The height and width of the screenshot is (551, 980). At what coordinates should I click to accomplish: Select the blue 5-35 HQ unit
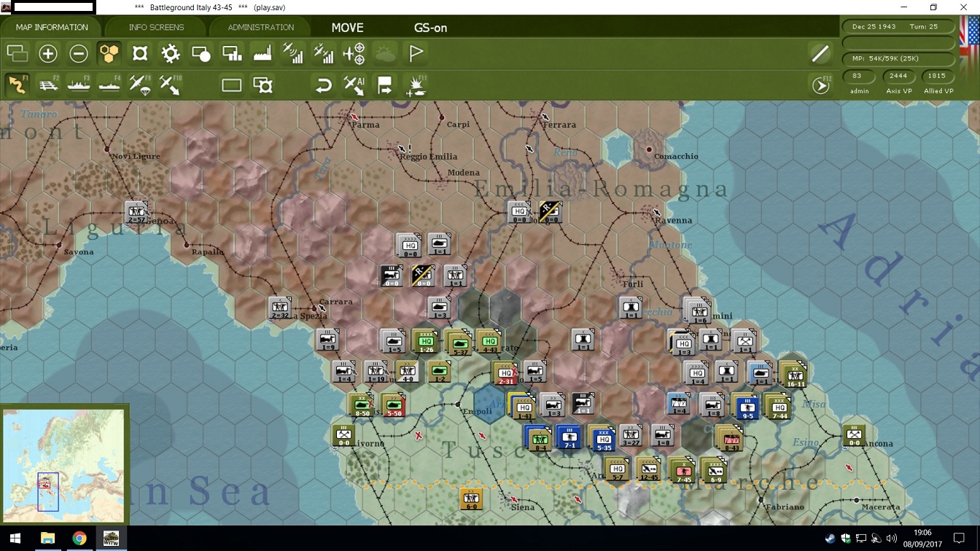(x=603, y=437)
